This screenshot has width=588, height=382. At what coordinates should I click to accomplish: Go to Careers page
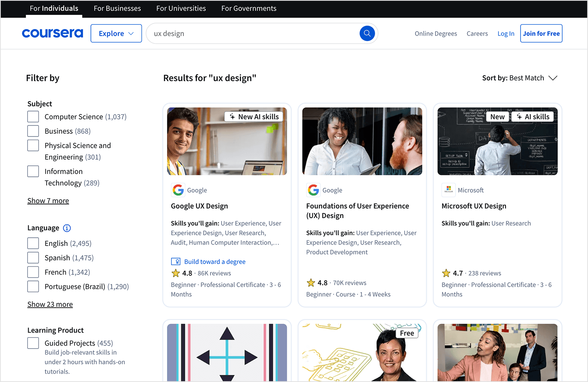coord(477,34)
